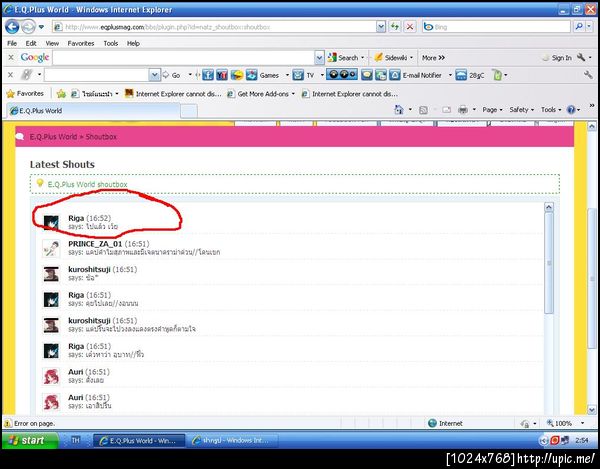This screenshot has width=600, height=469.
Task: Expand the Google search box dropdown
Action: (x=319, y=58)
